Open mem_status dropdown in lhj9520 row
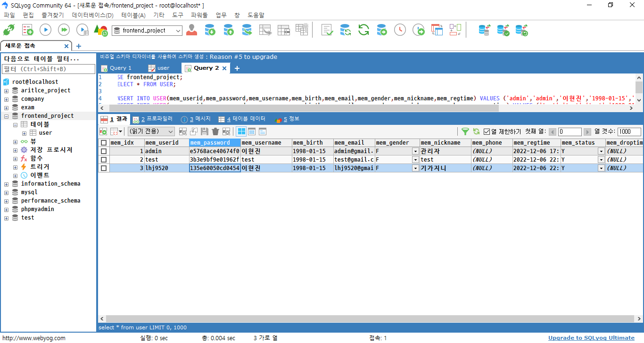The image size is (644, 343). pyautogui.click(x=601, y=168)
